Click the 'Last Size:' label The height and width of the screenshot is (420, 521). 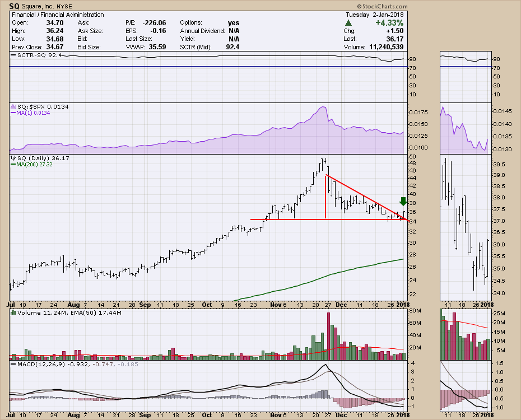click(138, 39)
